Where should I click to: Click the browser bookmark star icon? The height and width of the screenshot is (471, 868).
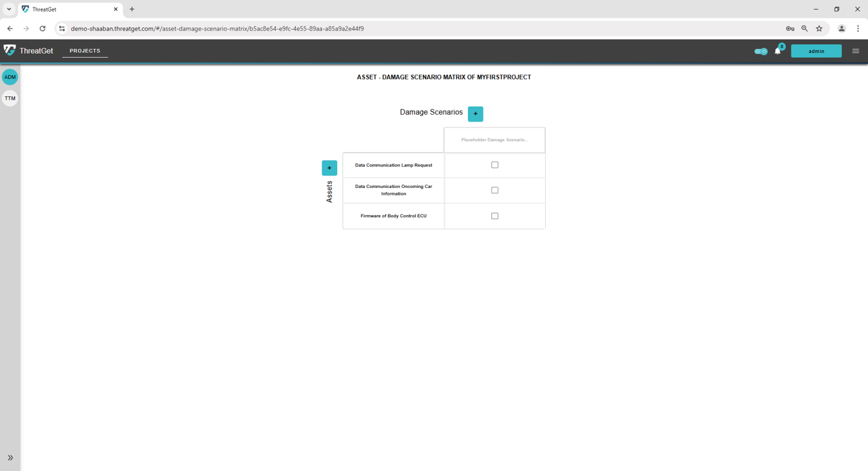click(x=819, y=29)
